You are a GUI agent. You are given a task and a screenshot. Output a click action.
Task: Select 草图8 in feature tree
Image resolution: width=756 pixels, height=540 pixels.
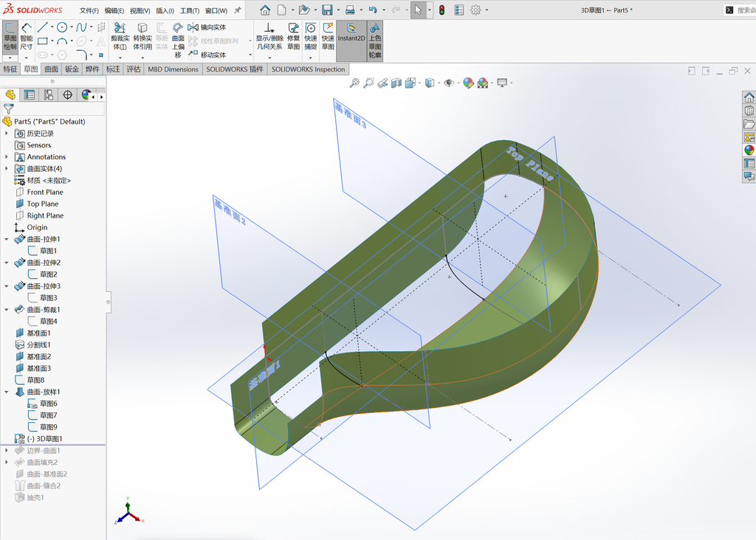(35, 380)
